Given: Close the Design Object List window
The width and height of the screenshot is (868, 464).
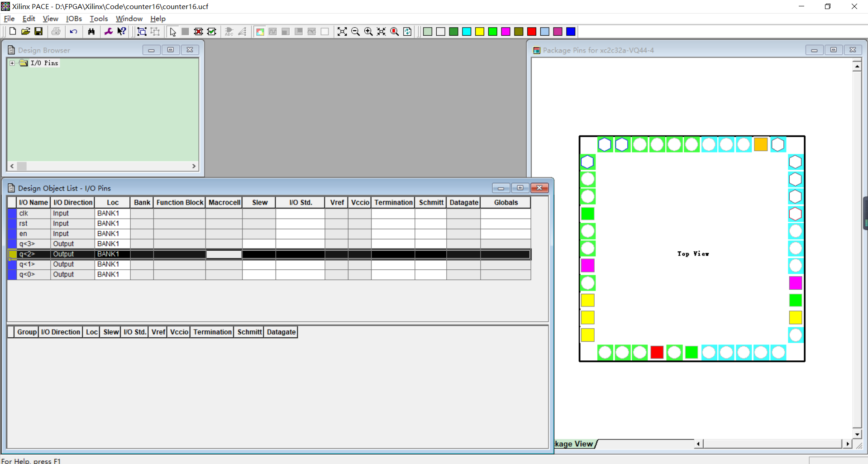Looking at the screenshot, I should coord(539,188).
